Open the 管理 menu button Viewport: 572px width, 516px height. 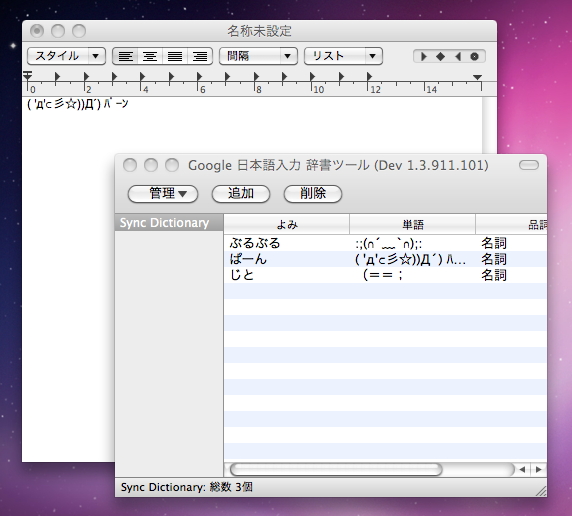163,193
